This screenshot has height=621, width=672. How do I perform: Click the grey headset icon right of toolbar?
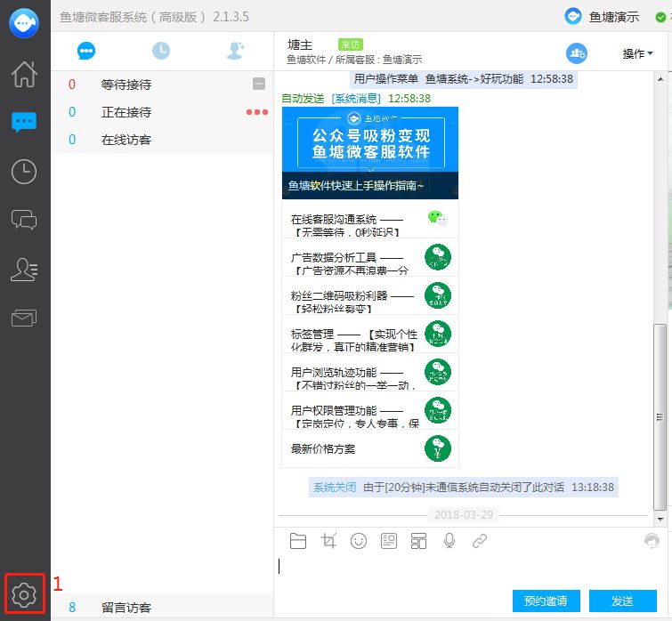point(652,541)
